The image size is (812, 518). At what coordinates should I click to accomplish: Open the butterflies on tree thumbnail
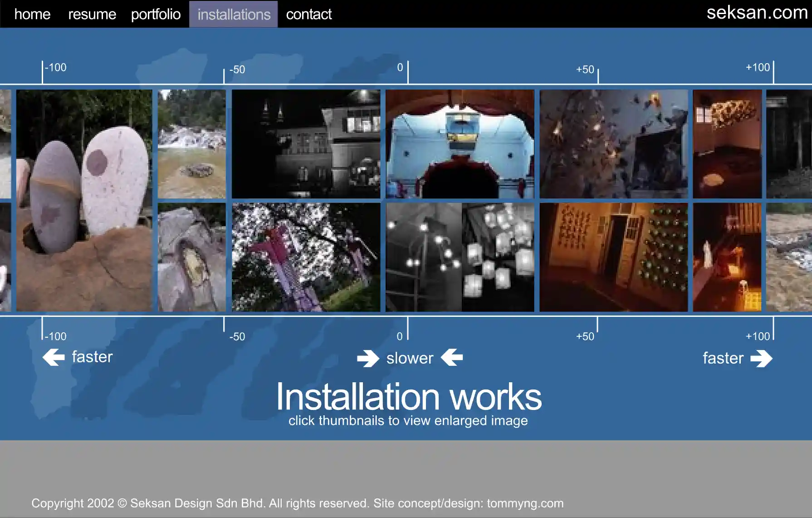pos(614,144)
